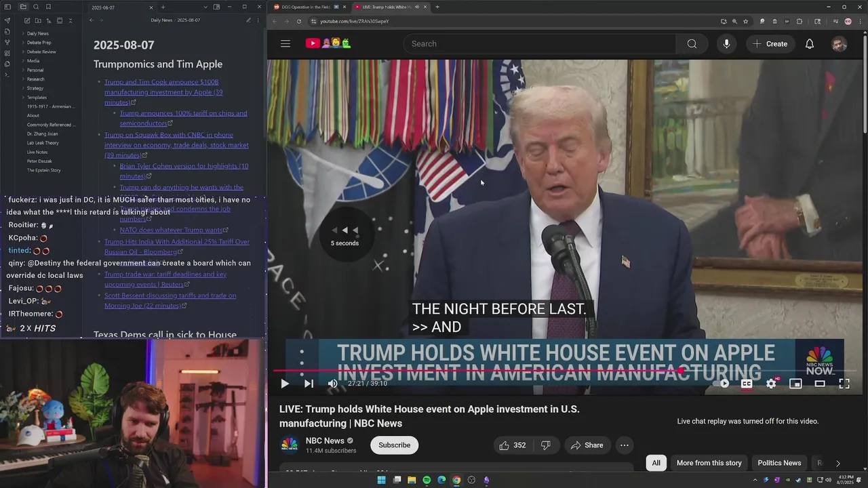Image resolution: width=868 pixels, height=488 pixels.
Task: Click the Share button
Action: pyautogui.click(x=587, y=445)
